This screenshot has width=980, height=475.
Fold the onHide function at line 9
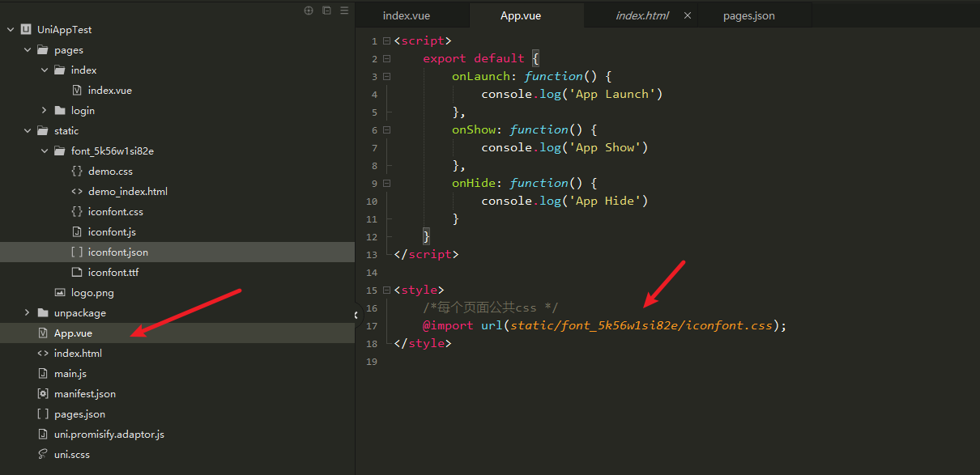click(387, 183)
